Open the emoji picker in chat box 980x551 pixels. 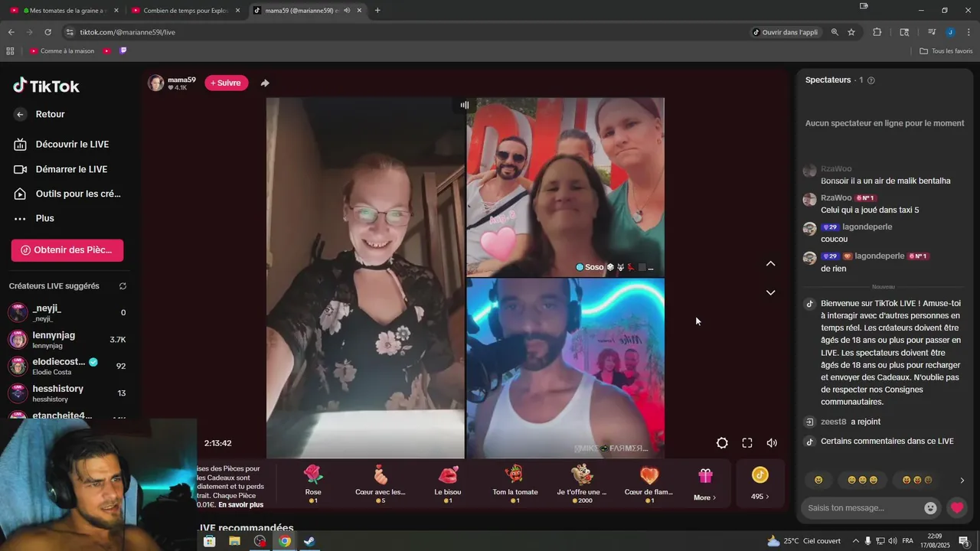tap(930, 508)
